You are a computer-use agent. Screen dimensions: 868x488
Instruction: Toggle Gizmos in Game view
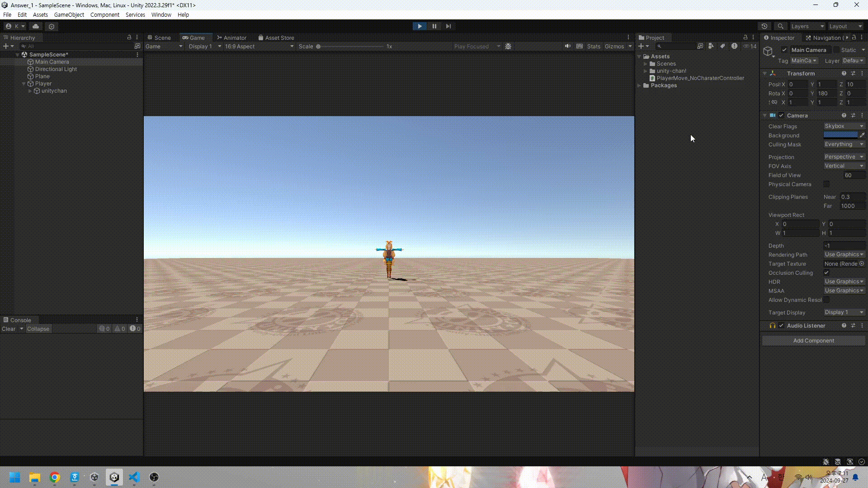pyautogui.click(x=614, y=46)
